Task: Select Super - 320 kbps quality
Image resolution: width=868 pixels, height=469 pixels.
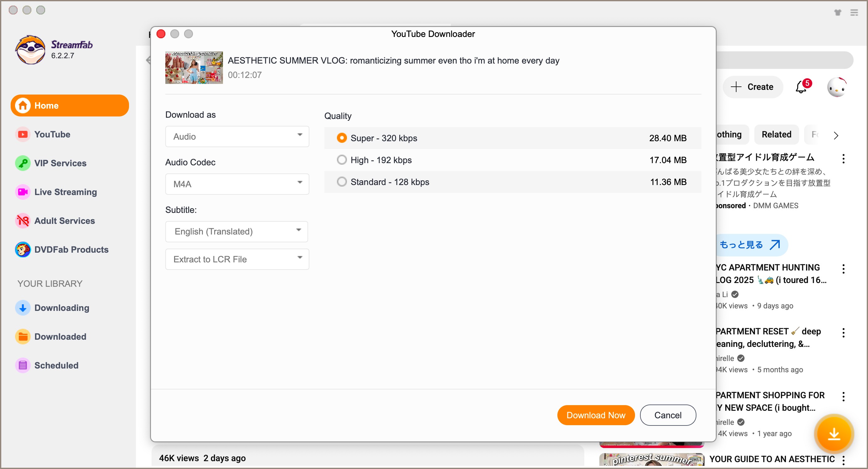Action: (x=513, y=138)
